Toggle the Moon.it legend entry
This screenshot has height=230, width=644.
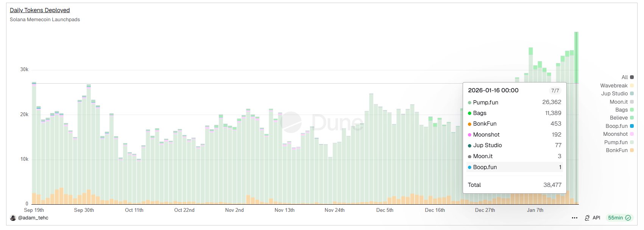pos(621,102)
